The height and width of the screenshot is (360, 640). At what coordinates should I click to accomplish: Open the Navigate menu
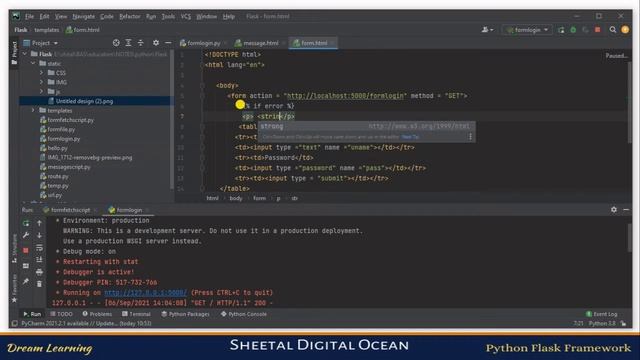coord(83,16)
